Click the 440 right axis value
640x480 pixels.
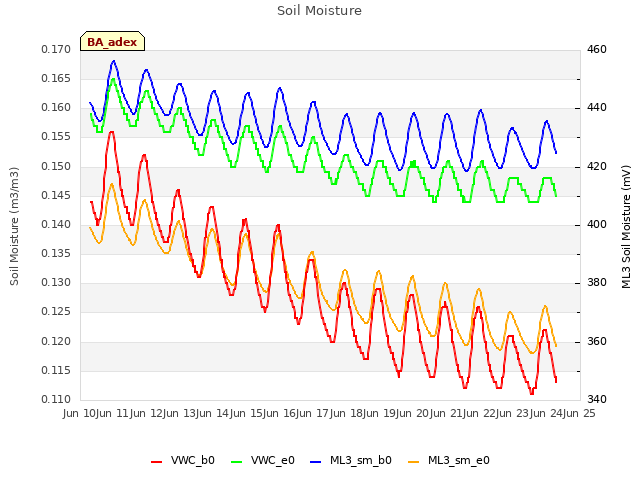point(597,108)
